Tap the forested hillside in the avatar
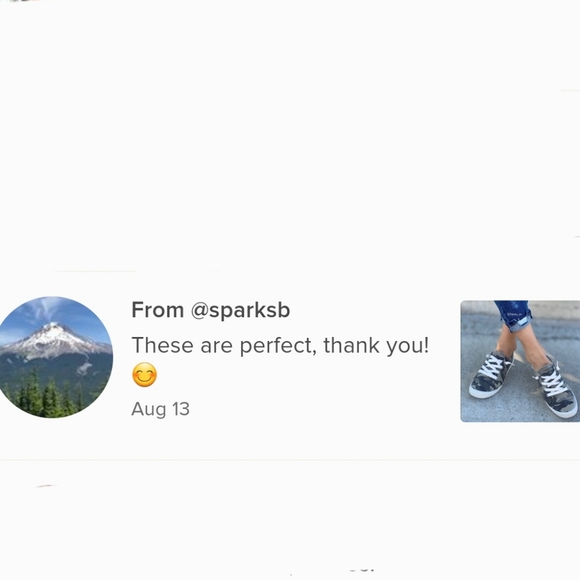 click(55, 368)
